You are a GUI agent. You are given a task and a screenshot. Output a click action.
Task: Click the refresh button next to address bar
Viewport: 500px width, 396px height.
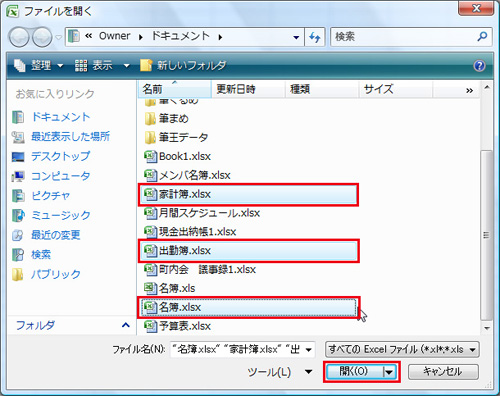(x=315, y=37)
